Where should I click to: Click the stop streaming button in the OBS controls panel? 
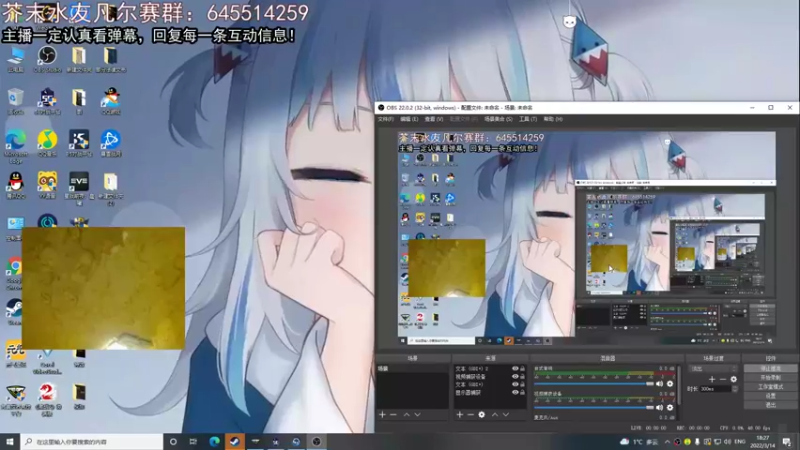[x=770, y=368]
